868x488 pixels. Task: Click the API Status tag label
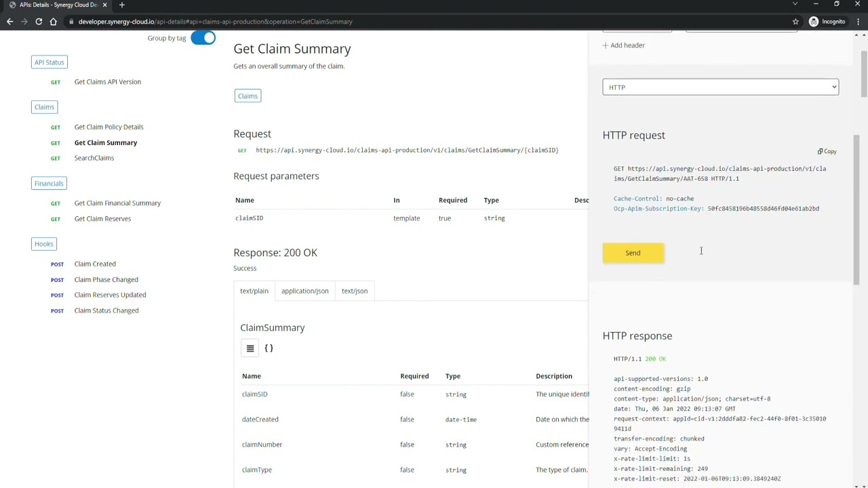tap(49, 62)
